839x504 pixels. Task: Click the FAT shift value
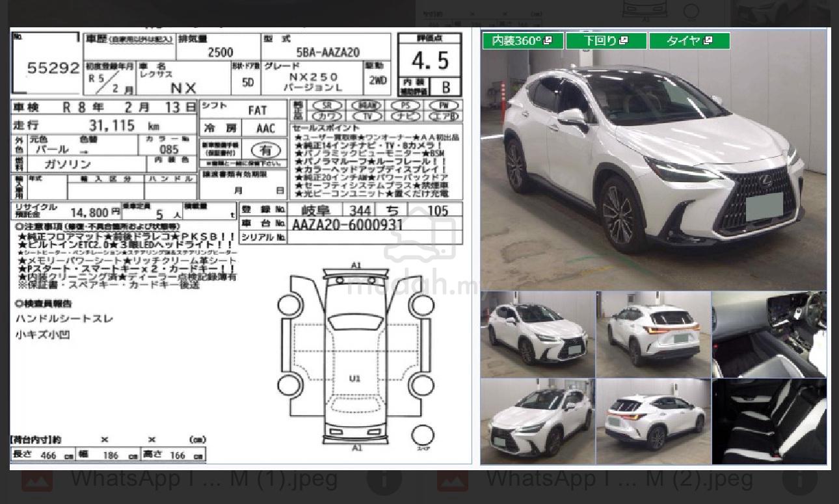point(258,111)
